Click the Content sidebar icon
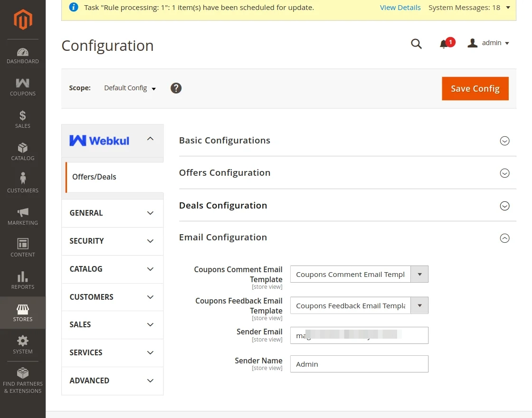The image size is (532, 418). click(22, 246)
